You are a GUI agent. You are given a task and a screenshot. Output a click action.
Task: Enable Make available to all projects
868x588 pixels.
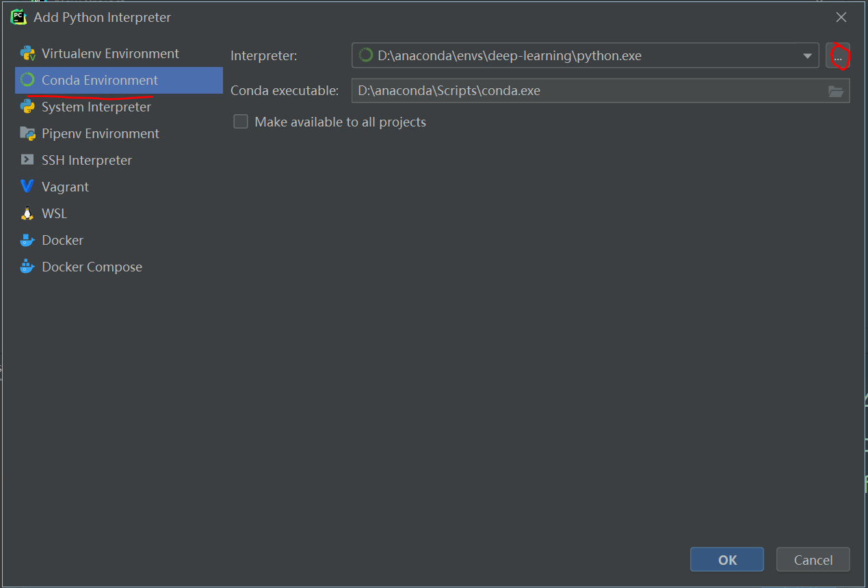tap(241, 122)
